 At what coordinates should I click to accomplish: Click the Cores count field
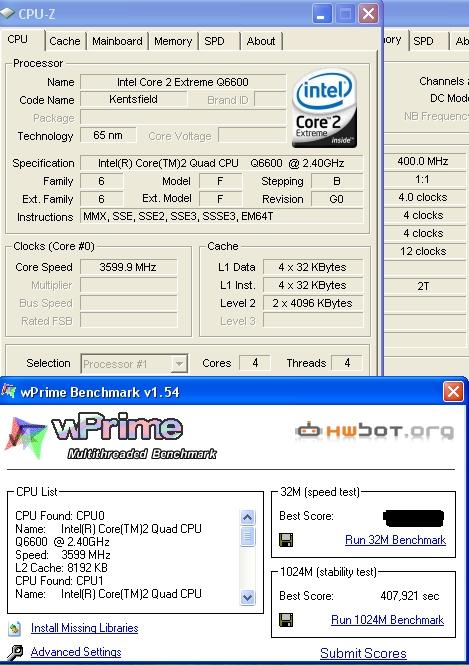click(255, 363)
